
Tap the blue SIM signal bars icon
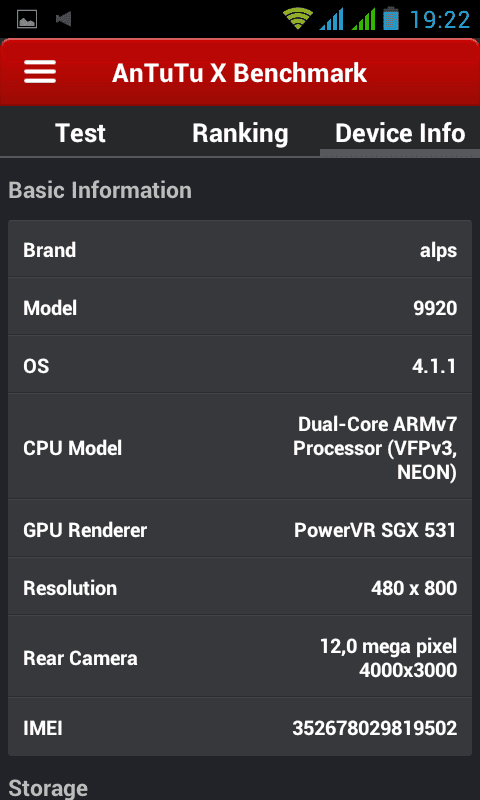[x=332, y=19]
